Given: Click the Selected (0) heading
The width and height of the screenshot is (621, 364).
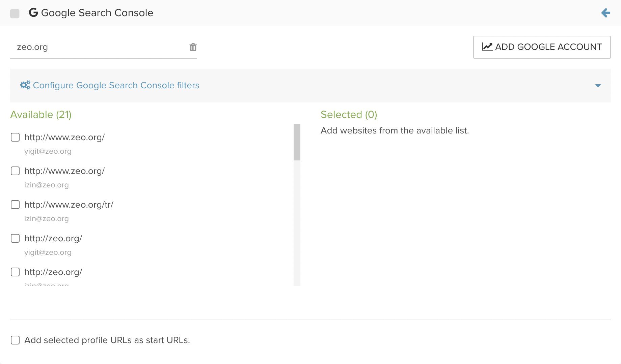Looking at the screenshot, I should [x=349, y=115].
